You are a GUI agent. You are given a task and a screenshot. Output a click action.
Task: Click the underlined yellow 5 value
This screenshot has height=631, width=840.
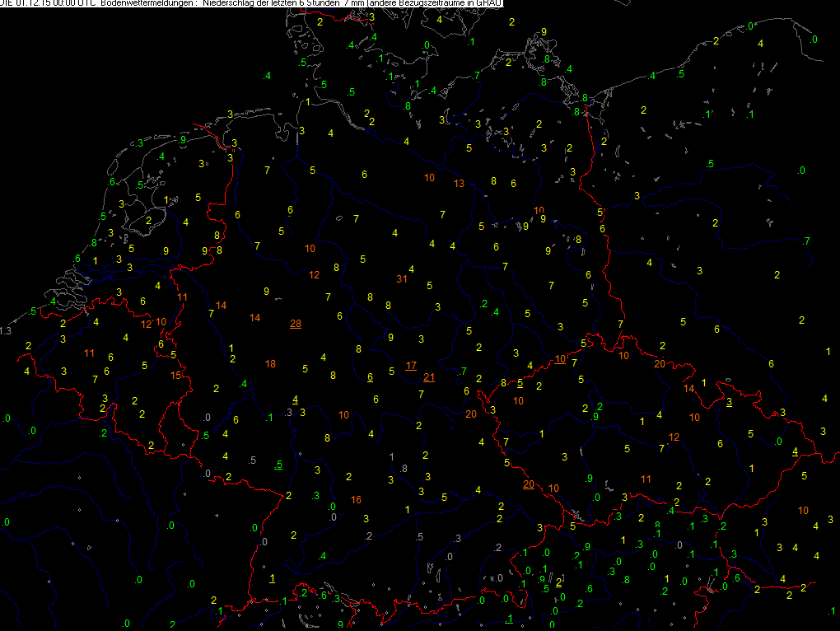coord(520,382)
